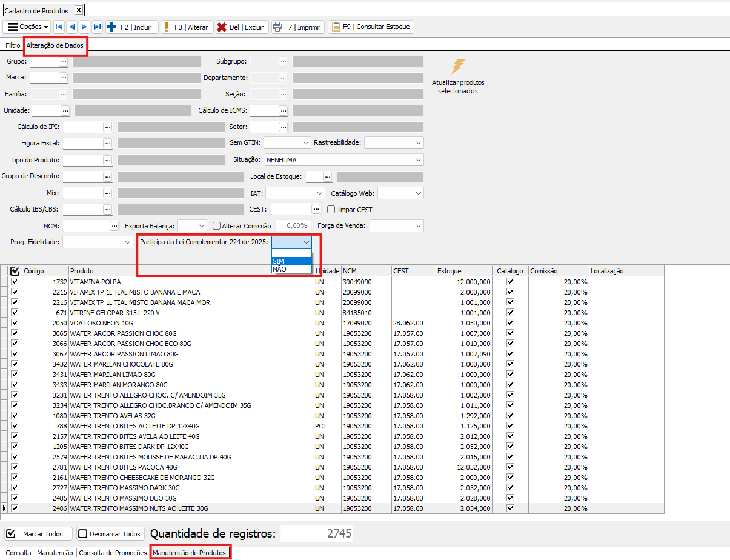The height and width of the screenshot is (560, 730).
Task: Click the F7 Imprimir printer icon
Action: pos(277,27)
